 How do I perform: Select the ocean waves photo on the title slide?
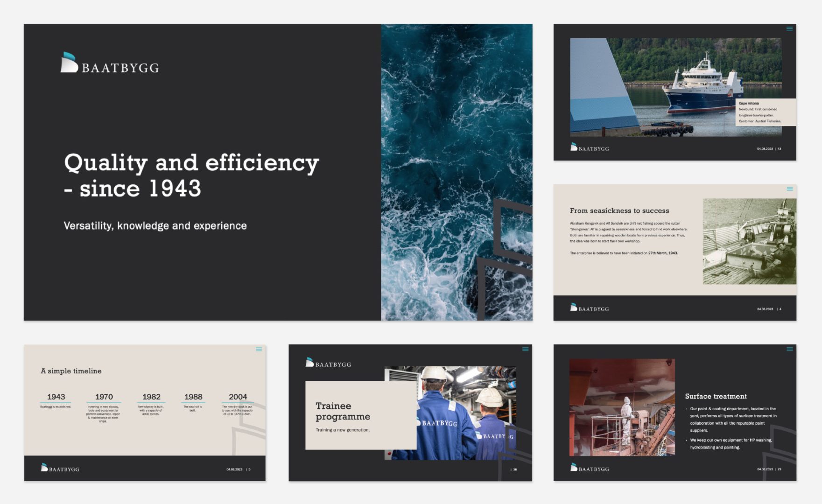click(x=457, y=172)
